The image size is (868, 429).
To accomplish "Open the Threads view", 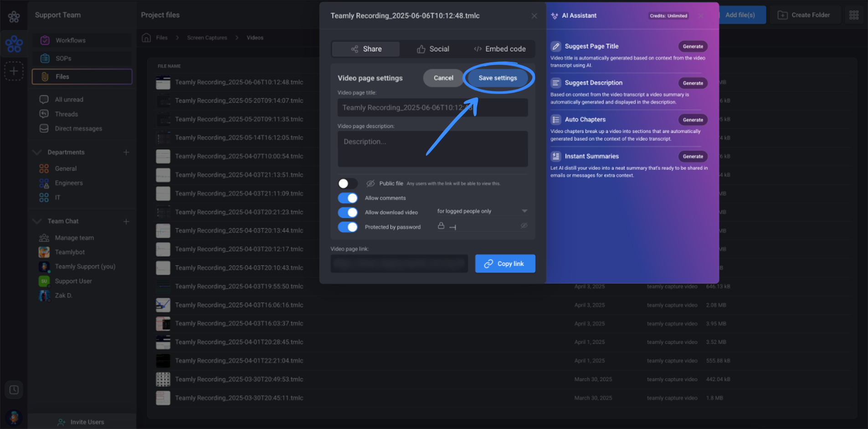I will (x=66, y=114).
